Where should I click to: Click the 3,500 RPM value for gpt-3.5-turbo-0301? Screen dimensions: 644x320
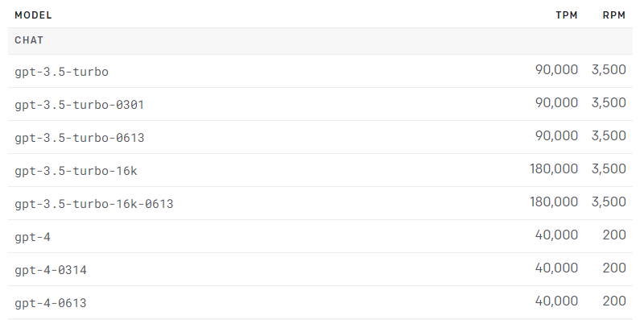point(609,103)
